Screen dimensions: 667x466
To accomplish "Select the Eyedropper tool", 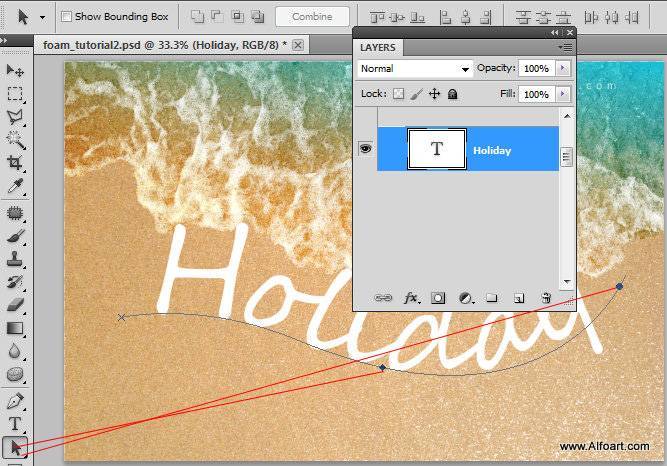I will coord(15,186).
